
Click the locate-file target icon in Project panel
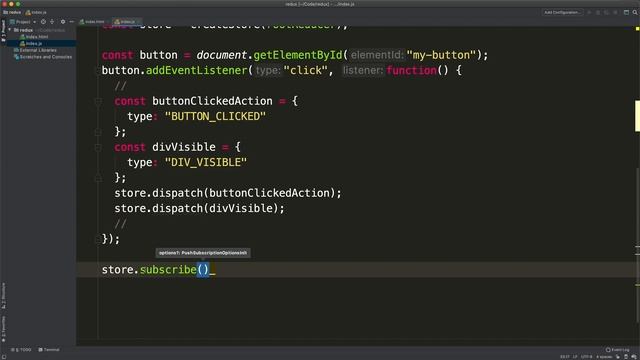pos(43,22)
